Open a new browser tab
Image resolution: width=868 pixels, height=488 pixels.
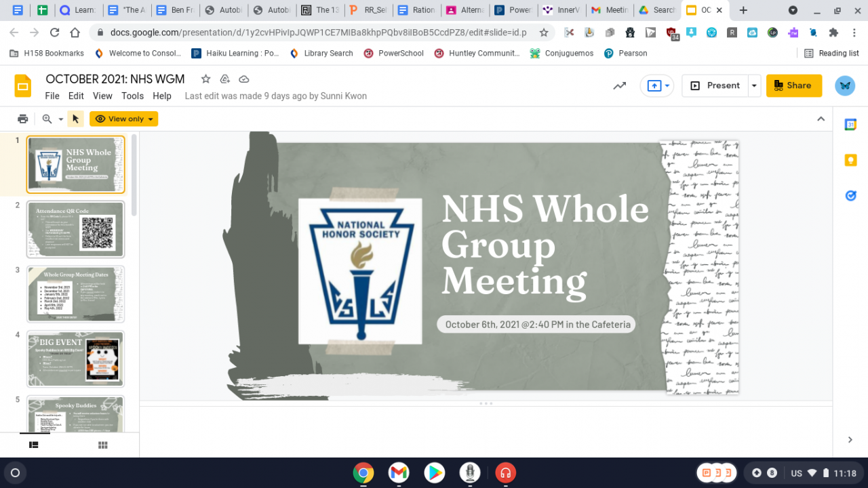(743, 10)
